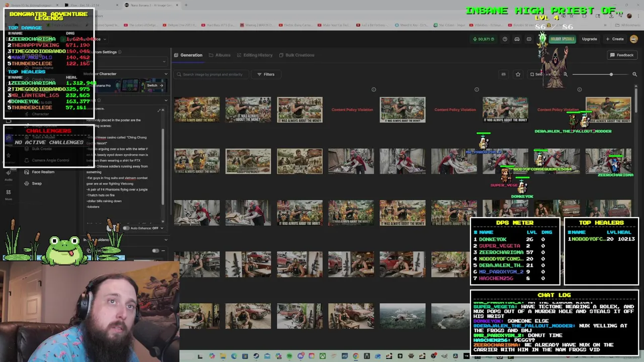Collapse the Prompt section chevron
The image size is (644, 362).
point(166,100)
